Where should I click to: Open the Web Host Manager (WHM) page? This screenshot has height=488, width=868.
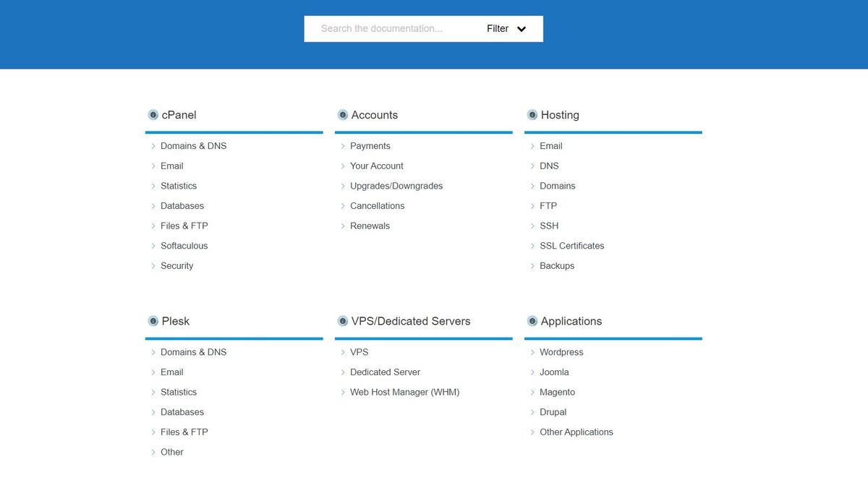pyautogui.click(x=404, y=392)
